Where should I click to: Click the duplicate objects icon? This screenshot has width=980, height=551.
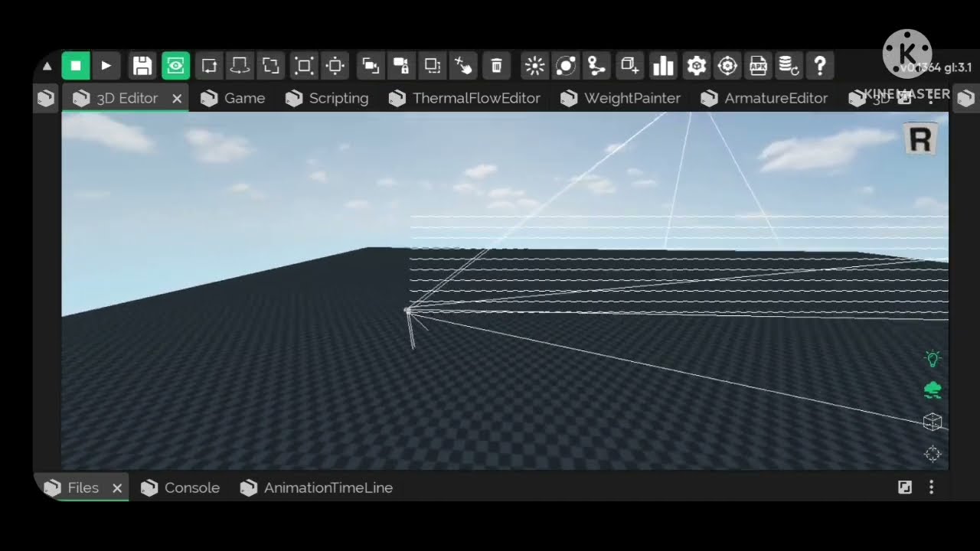pos(371,66)
